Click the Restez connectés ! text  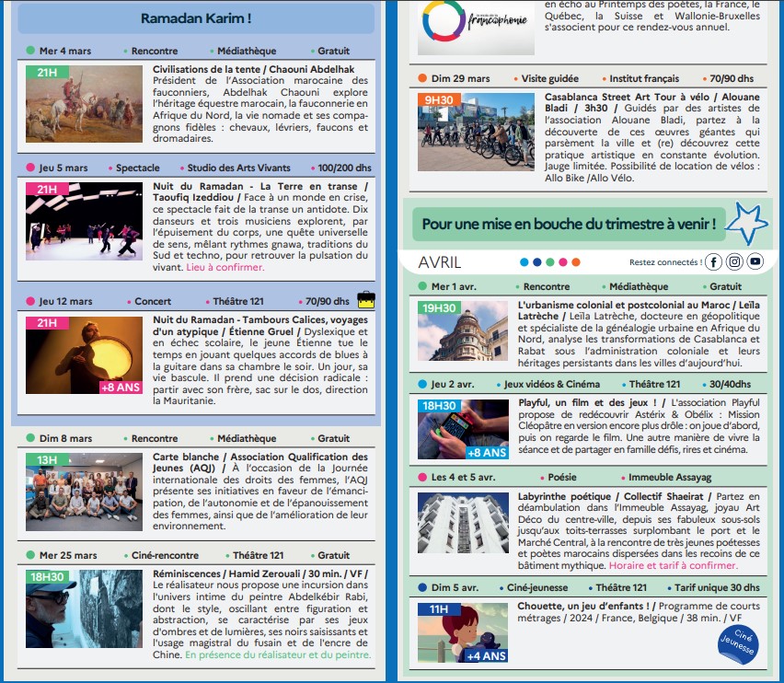[665, 262]
